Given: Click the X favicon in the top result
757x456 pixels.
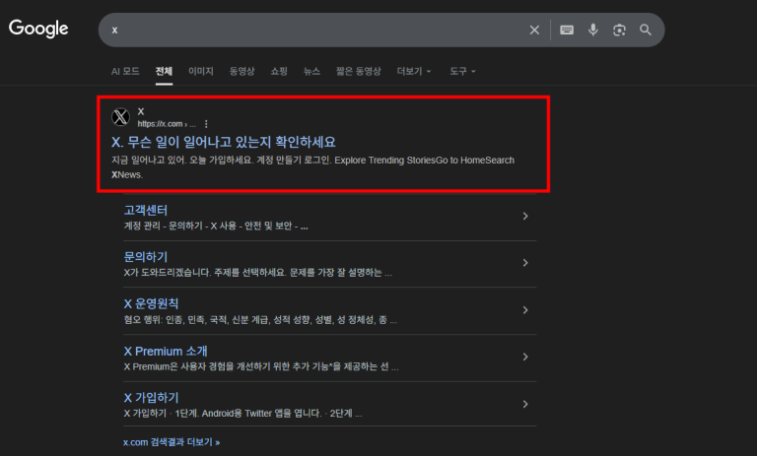Looking at the screenshot, I should coord(121,116).
